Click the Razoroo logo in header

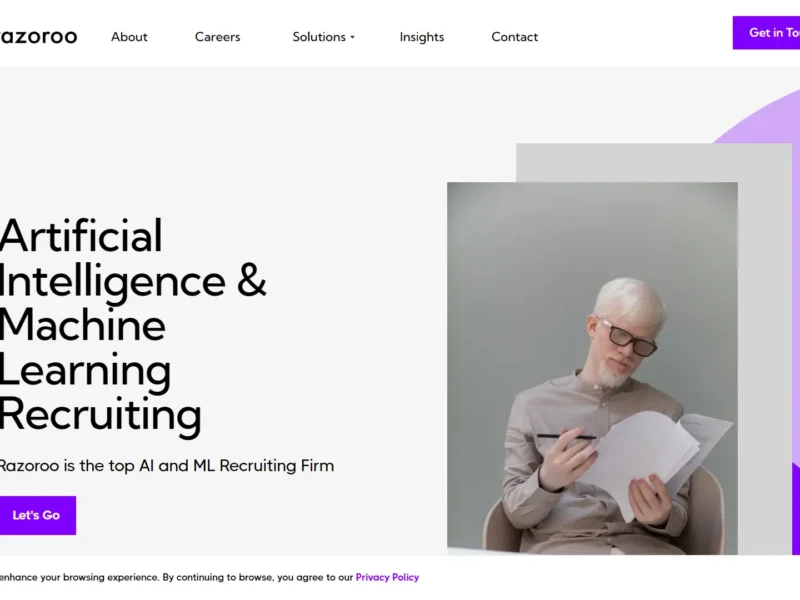click(x=38, y=37)
